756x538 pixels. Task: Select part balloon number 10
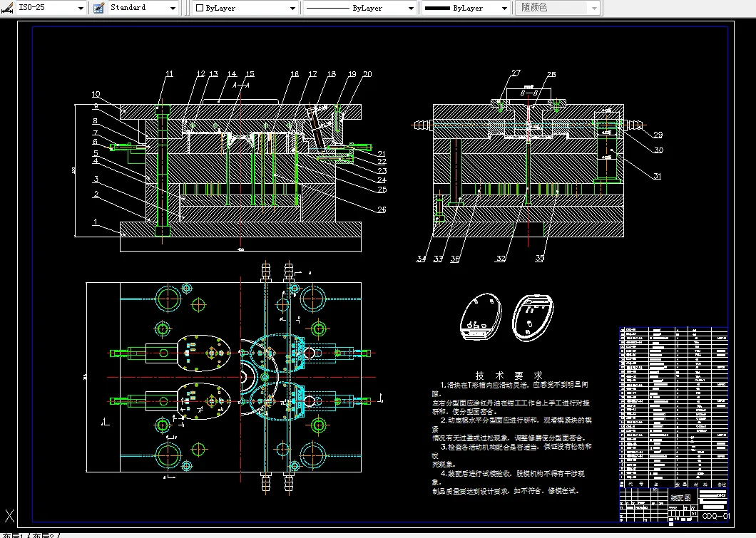click(x=96, y=94)
